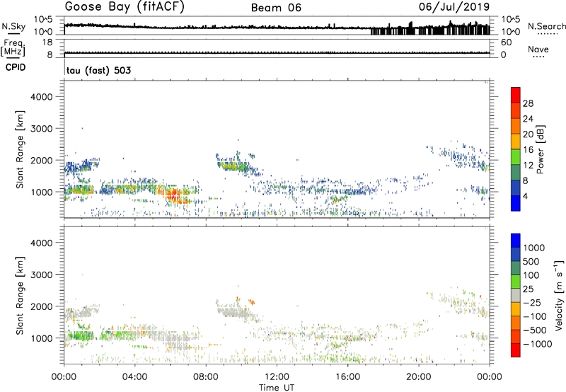This screenshot has width=566, height=392.
Task: Click the '04:00' time axis tick label
Action: 135,377
